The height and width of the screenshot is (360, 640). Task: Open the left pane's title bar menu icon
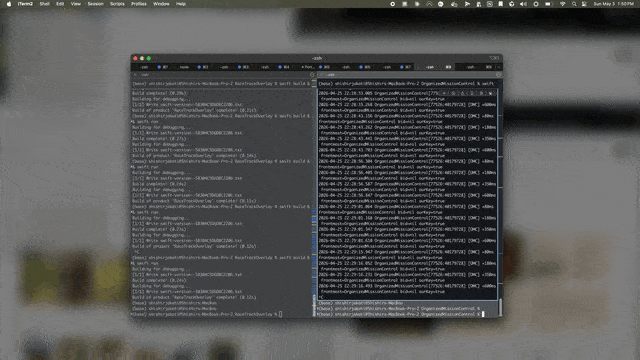(x=312, y=75)
